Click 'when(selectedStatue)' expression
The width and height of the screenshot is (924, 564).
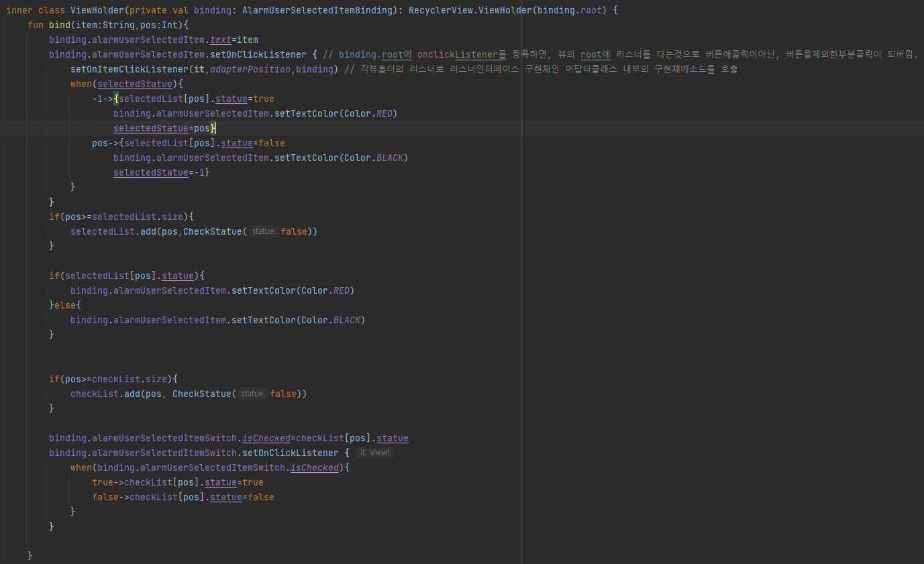tap(124, 84)
